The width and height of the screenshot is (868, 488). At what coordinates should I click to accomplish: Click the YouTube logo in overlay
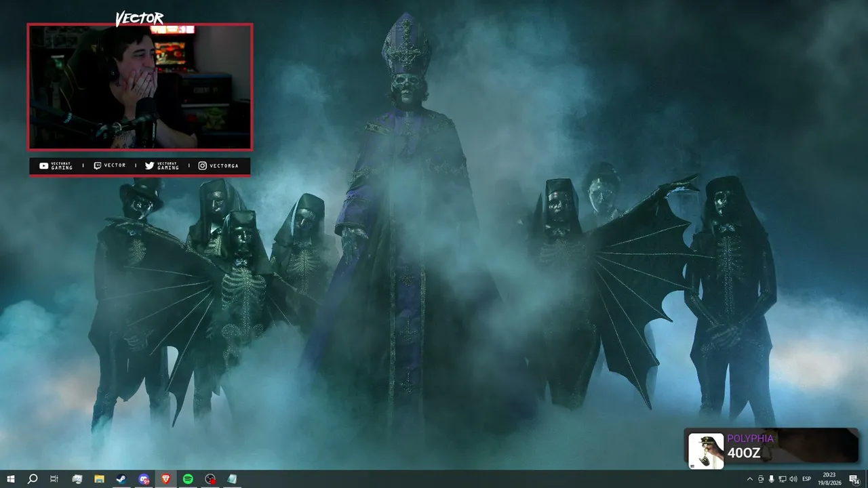tap(43, 165)
